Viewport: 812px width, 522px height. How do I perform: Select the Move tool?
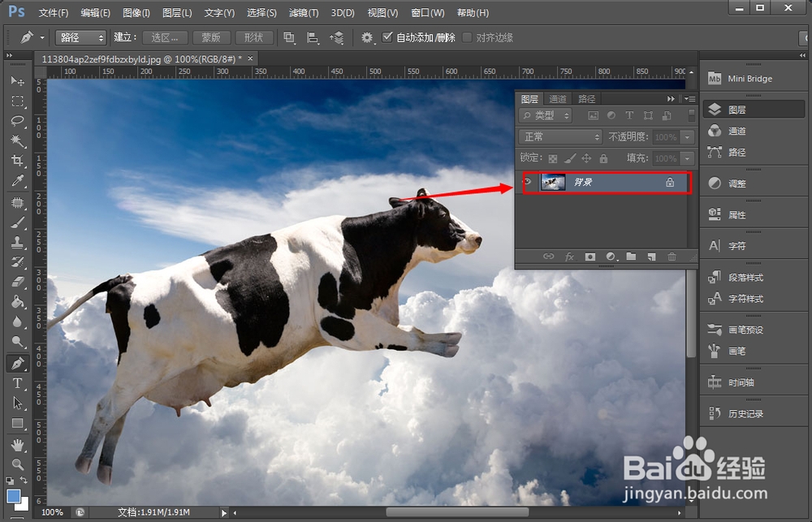click(x=18, y=81)
